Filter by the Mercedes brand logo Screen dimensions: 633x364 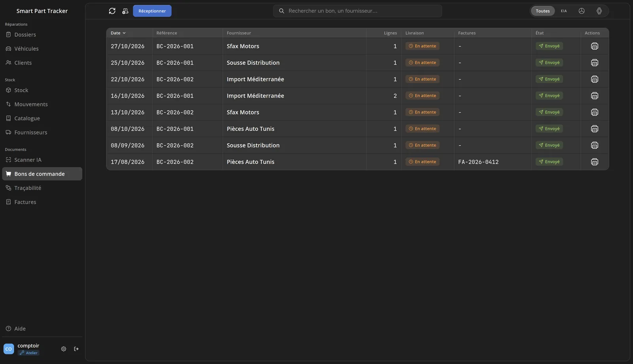[x=582, y=11]
